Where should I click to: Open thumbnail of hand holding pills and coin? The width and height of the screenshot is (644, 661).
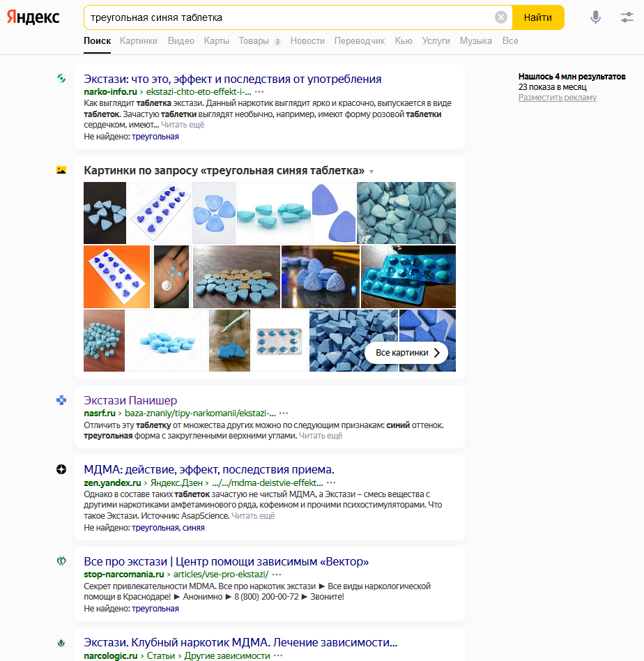[171, 277]
